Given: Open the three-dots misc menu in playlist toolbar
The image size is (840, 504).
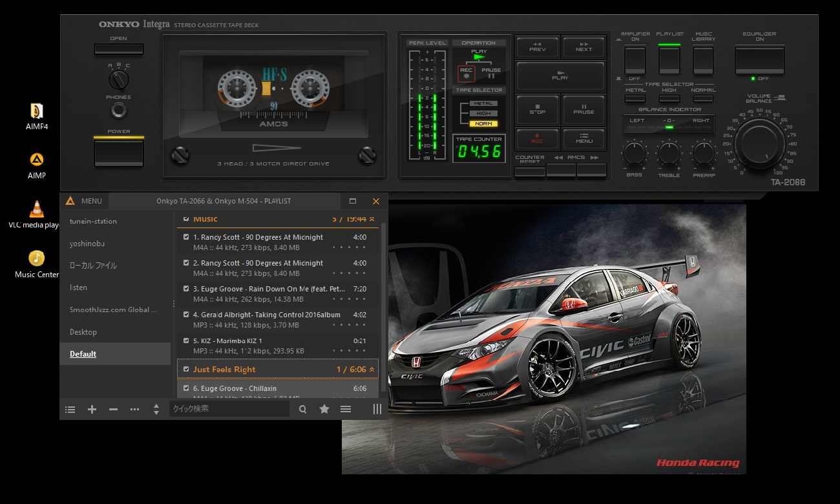Looking at the screenshot, I should (x=134, y=409).
